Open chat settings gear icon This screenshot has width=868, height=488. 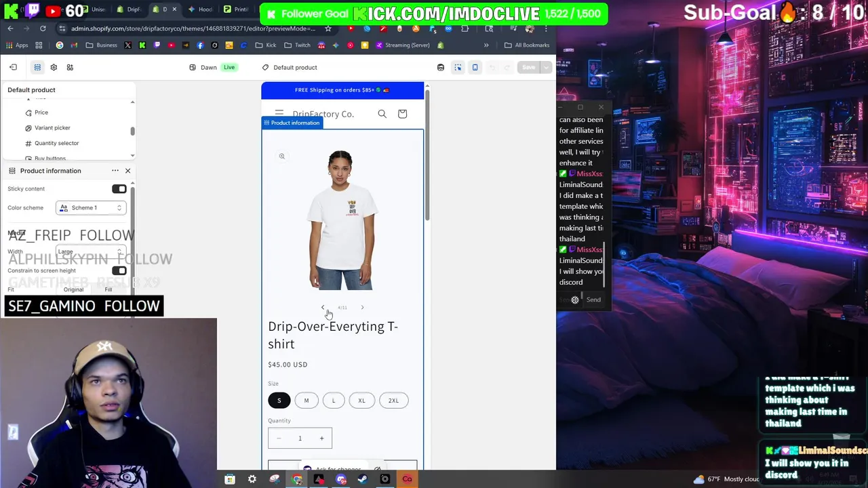click(x=575, y=300)
